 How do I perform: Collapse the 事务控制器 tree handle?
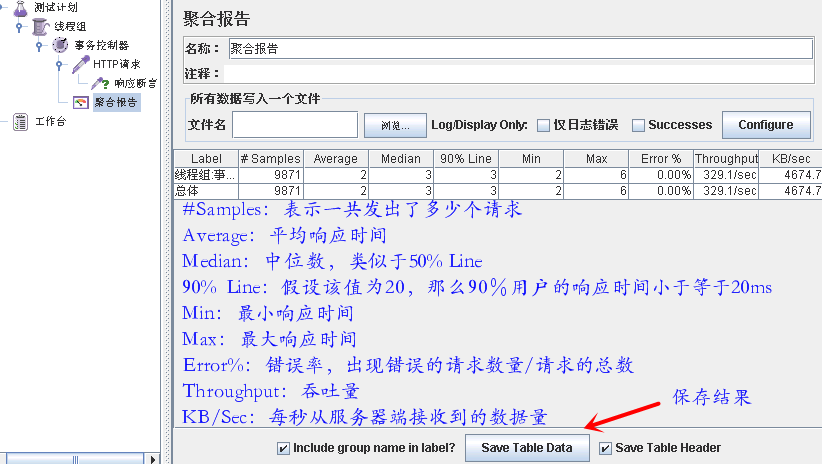pos(39,46)
